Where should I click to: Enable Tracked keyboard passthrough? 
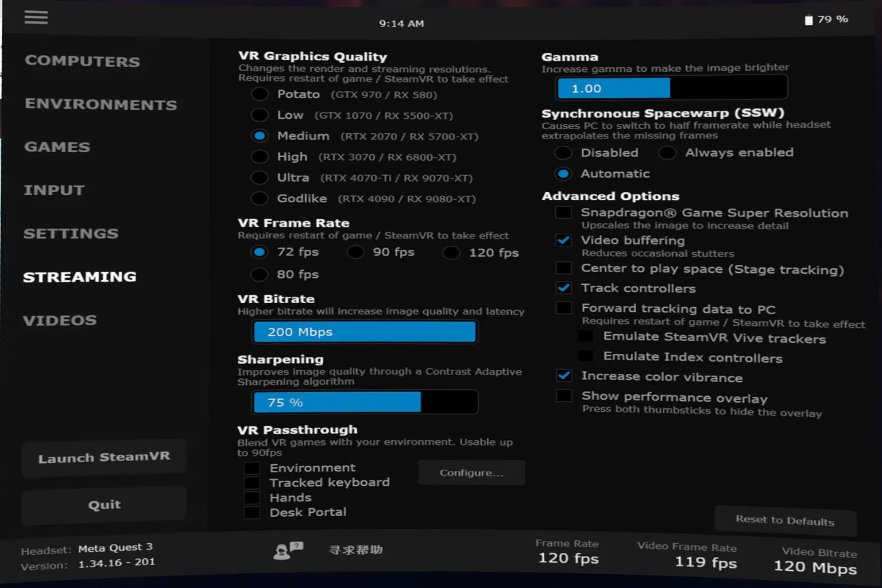coord(252,483)
